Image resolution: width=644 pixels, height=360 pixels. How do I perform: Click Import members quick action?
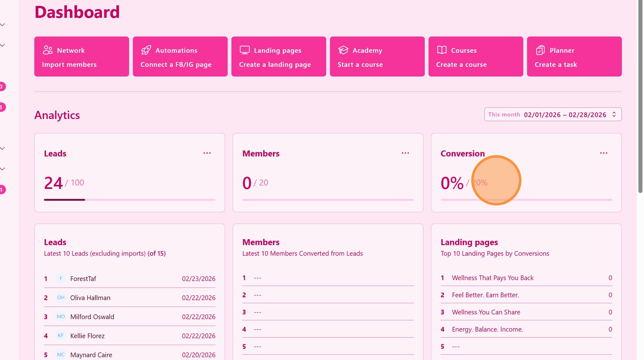69,65
